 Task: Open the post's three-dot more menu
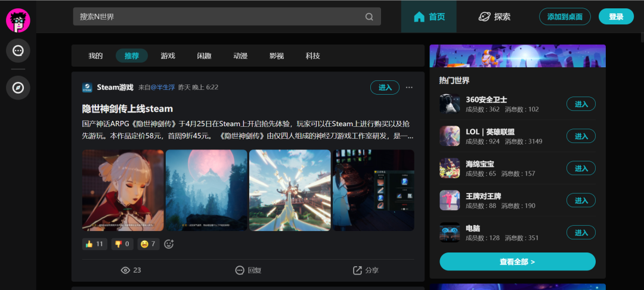[409, 88]
